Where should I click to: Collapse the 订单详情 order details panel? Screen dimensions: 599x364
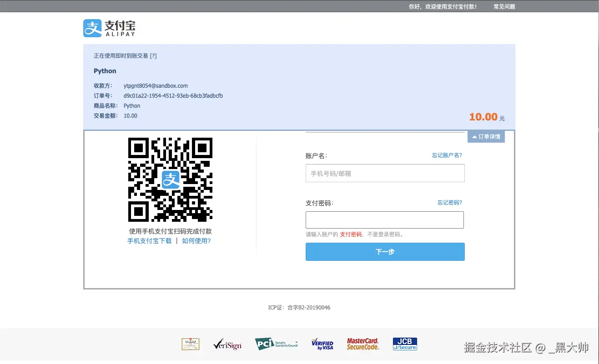click(x=486, y=136)
